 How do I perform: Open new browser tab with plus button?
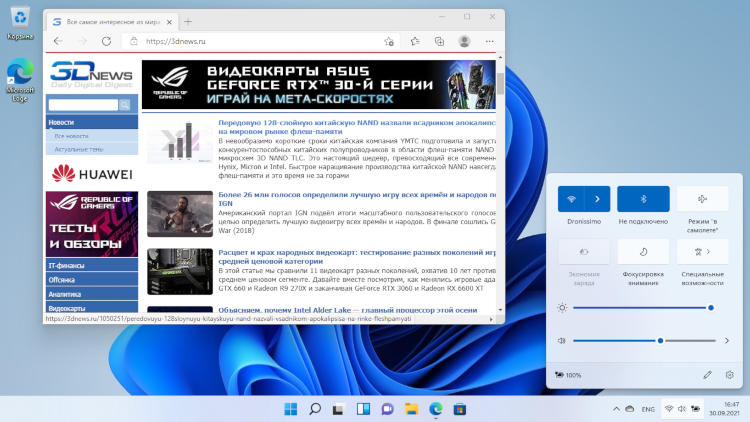(x=188, y=21)
